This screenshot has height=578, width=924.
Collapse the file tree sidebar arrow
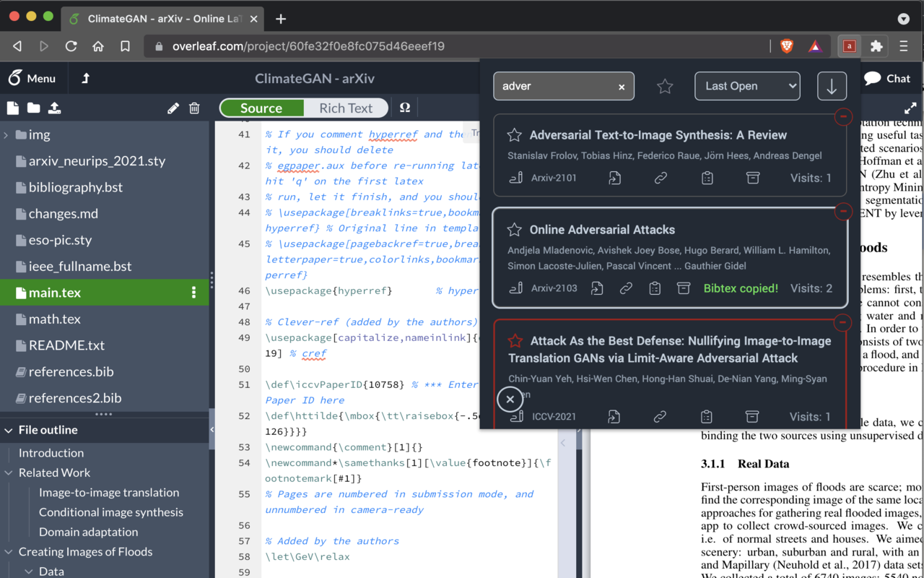pos(212,429)
